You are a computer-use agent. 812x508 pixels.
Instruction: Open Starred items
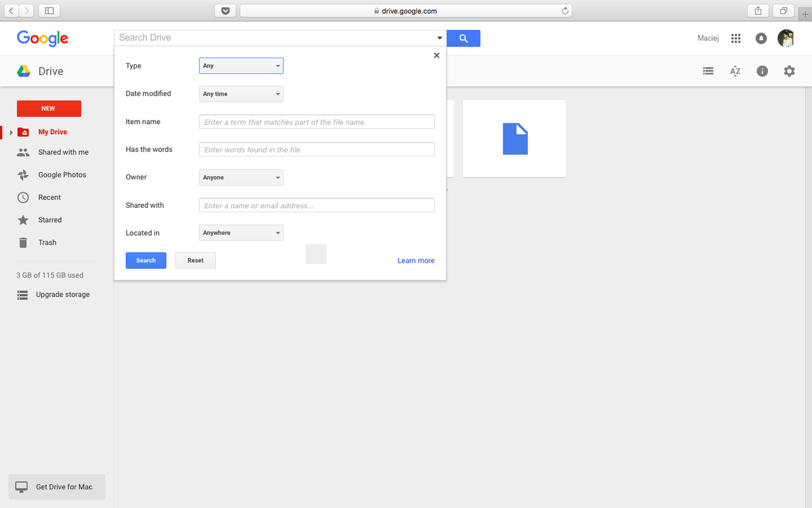49,220
